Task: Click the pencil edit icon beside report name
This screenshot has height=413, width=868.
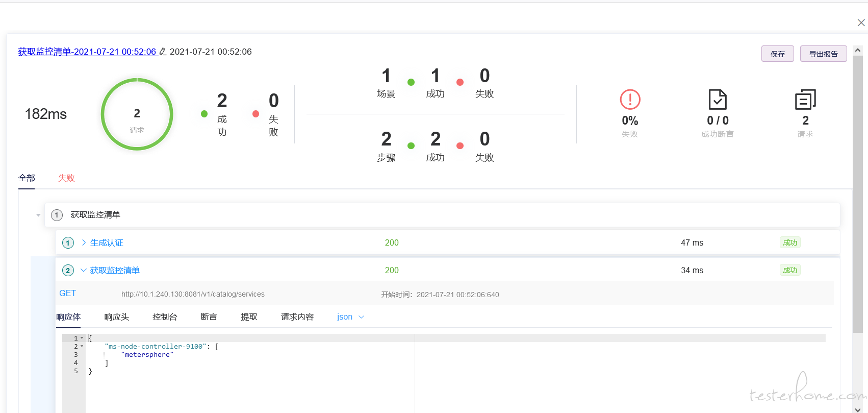Action: (163, 52)
